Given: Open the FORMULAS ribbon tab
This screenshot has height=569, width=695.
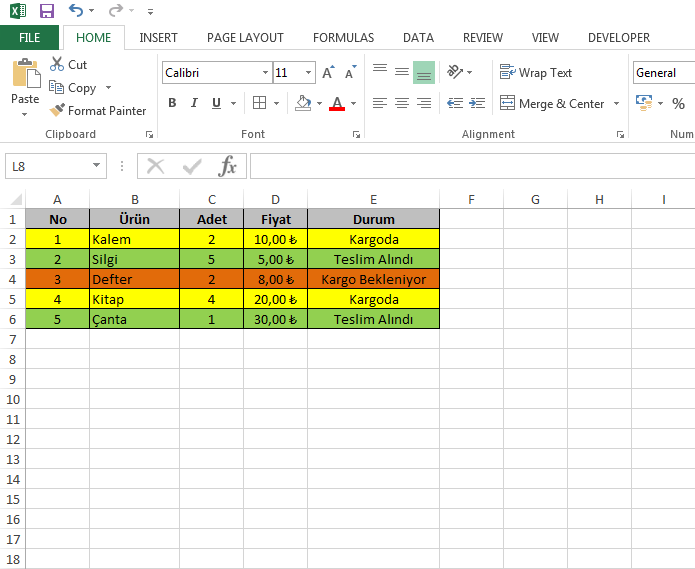Looking at the screenshot, I should coord(343,38).
